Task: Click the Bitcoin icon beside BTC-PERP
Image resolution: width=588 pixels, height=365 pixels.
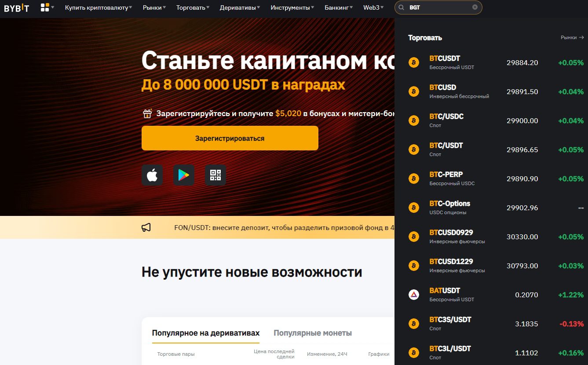Action: [x=414, y=179]
